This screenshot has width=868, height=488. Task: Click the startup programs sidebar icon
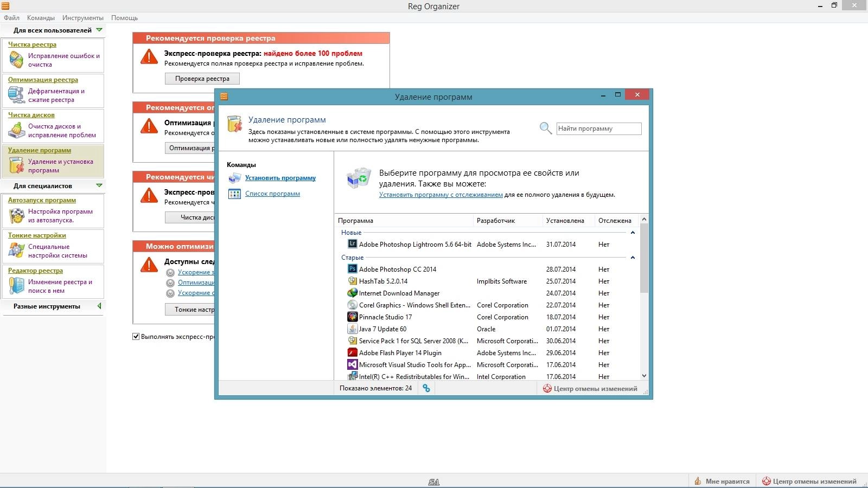pos(16,216)
